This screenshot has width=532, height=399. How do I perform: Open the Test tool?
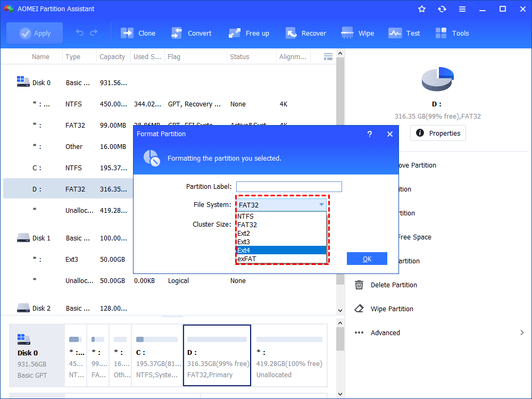395,33
